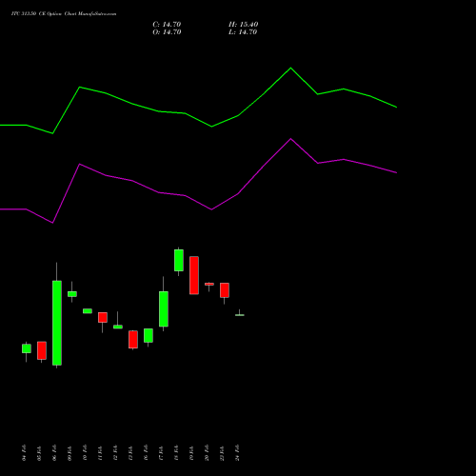Select the tall green candle above 06 Feb
This screenshot has height=476, width=476.
coord(57,323)
